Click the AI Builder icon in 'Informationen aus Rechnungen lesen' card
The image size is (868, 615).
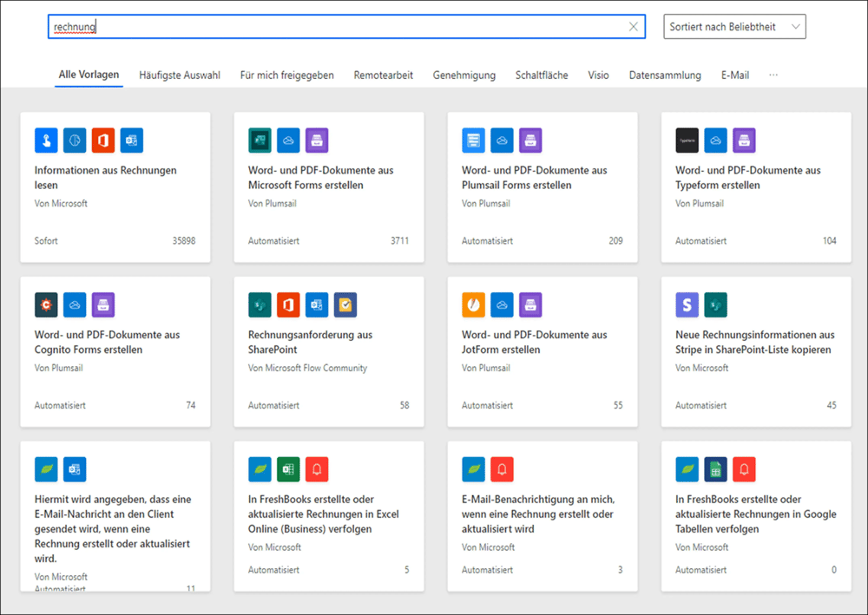(75, 141)
